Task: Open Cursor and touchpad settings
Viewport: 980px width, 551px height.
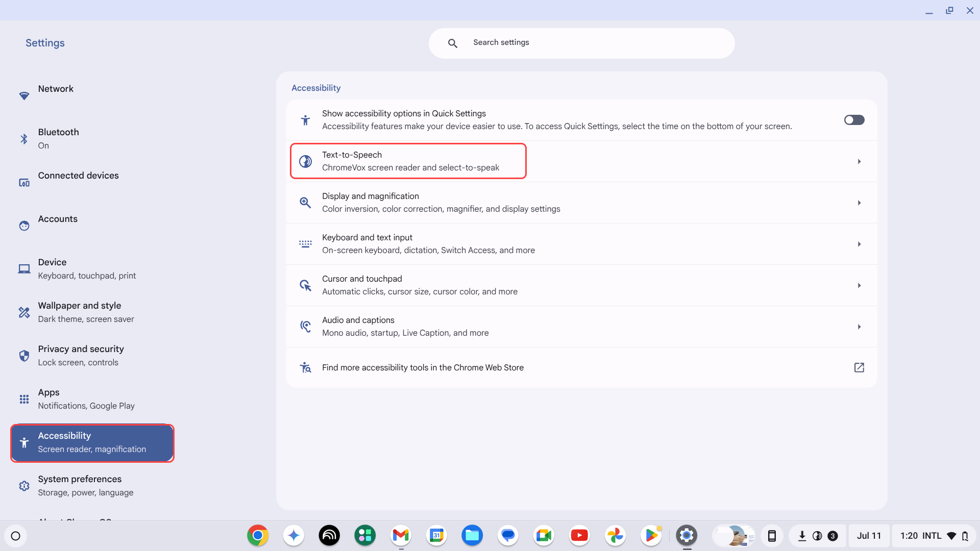Action: [581, 285]
